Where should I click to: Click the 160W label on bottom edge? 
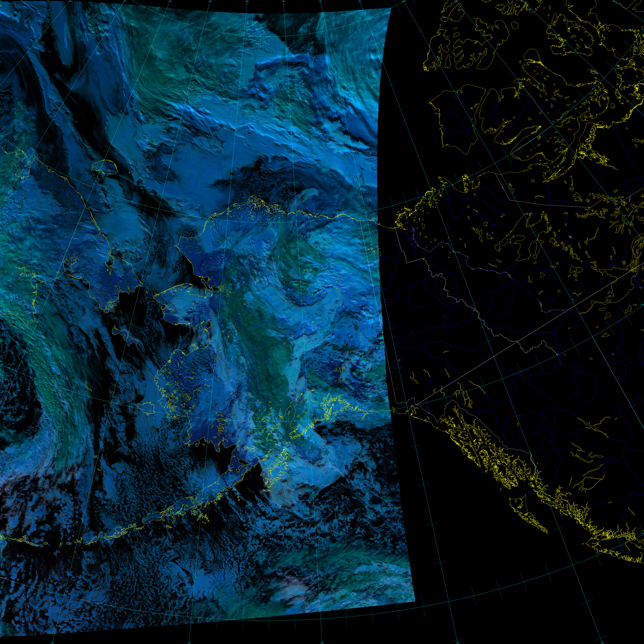(189, 643)
